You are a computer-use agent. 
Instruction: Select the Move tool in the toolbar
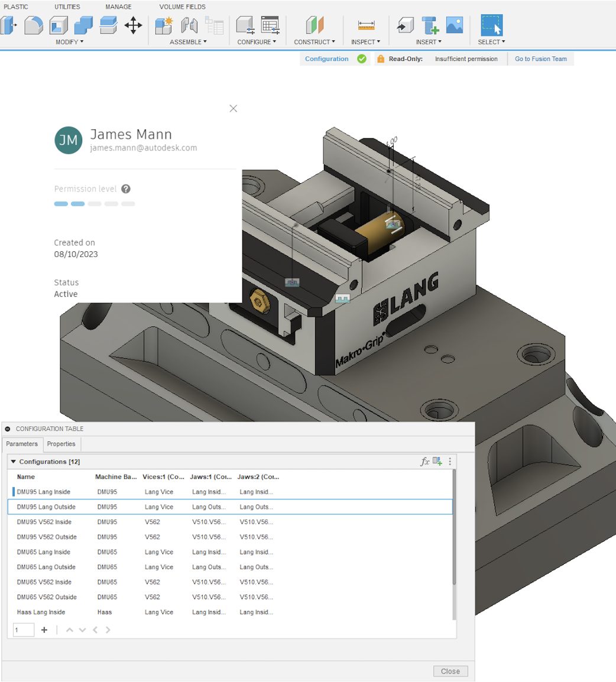[134, 25]
